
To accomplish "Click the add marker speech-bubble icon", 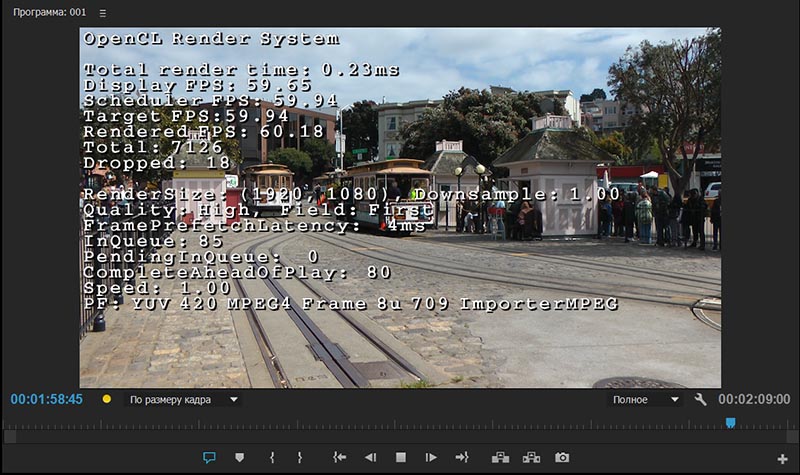I will tap(209, 458).
